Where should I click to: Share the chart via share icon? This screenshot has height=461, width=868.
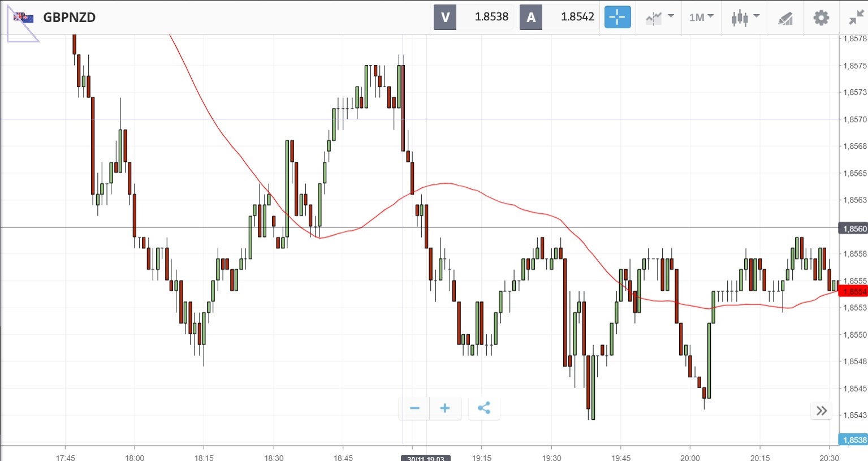484,408
